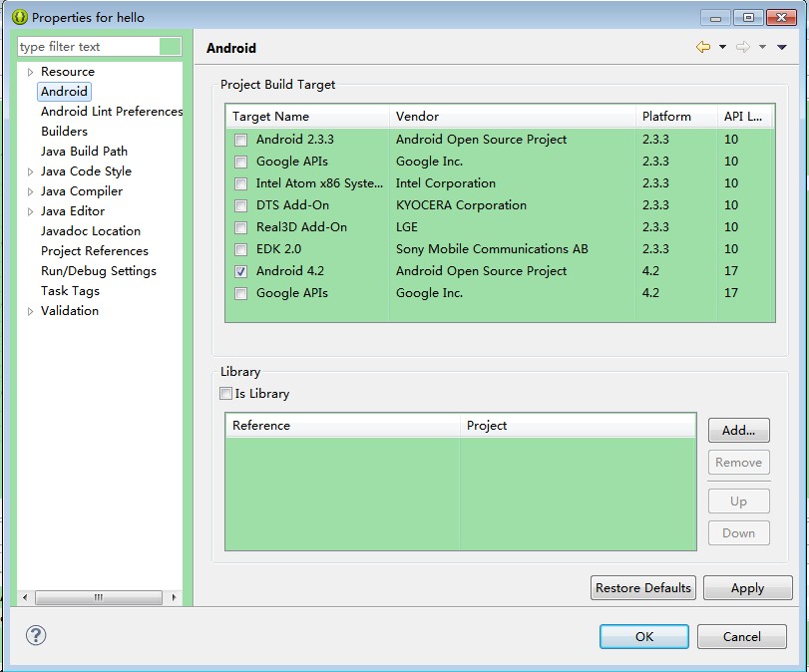Click the help question mark icon
The image size is (809, 672).
click(x=36, y=635)
